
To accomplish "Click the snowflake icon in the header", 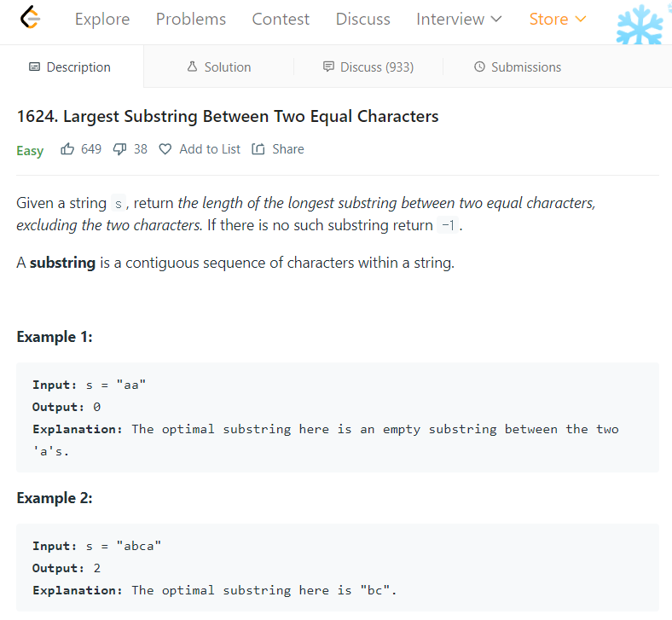I will coord(640,25).
